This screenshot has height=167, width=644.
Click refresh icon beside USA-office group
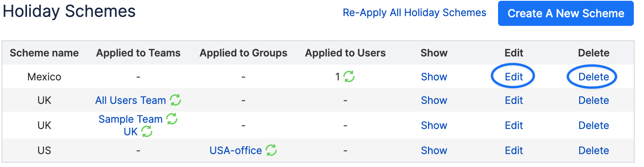click(x=271, y=150)
